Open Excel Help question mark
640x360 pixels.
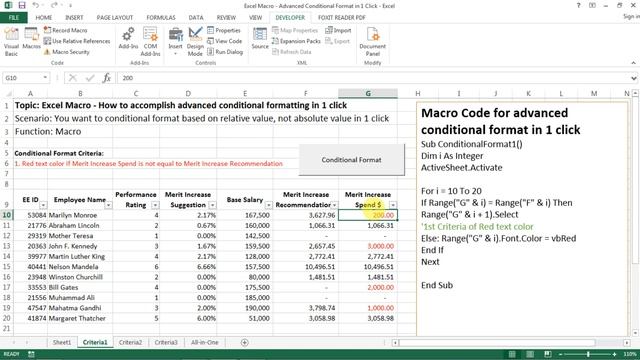coord(578,5)
